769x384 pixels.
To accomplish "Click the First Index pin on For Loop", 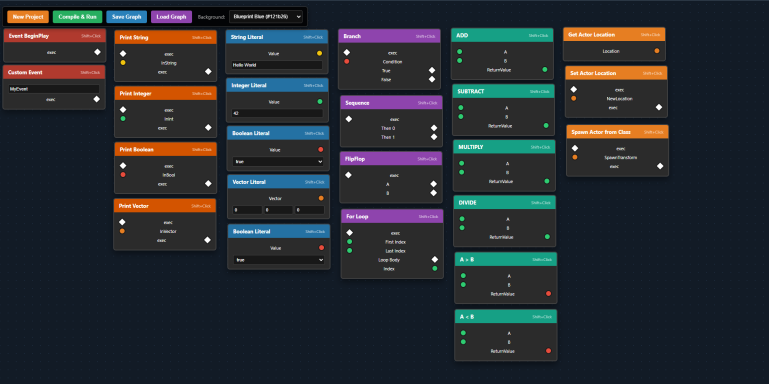I will tap(350, 242).
